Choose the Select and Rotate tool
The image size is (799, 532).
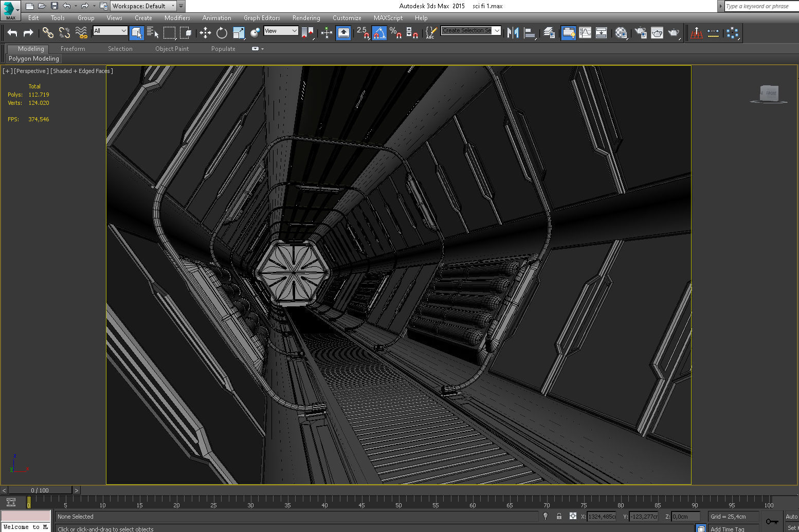(222, 33)
